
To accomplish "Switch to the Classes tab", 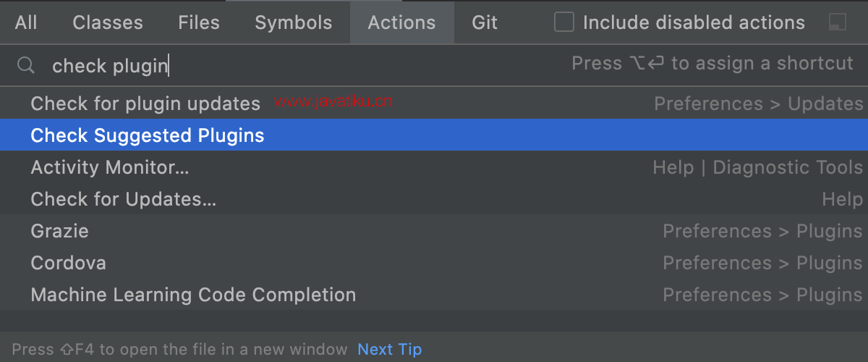I will [108, 22].
